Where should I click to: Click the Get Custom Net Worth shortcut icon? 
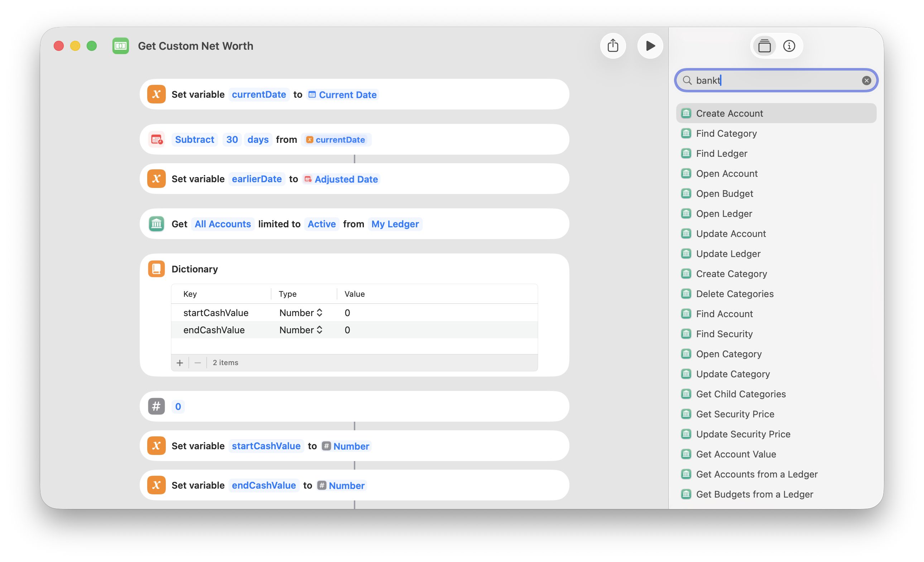pyautogui.click(x=120, y=46)
